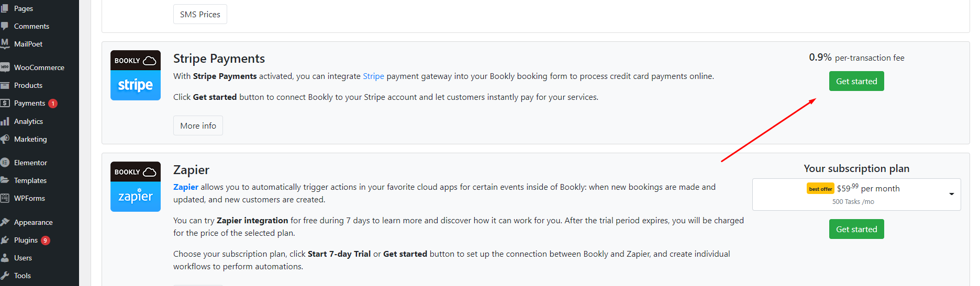
Task: Open the $59.99 per month plan selector
Action: pos(856,195)
